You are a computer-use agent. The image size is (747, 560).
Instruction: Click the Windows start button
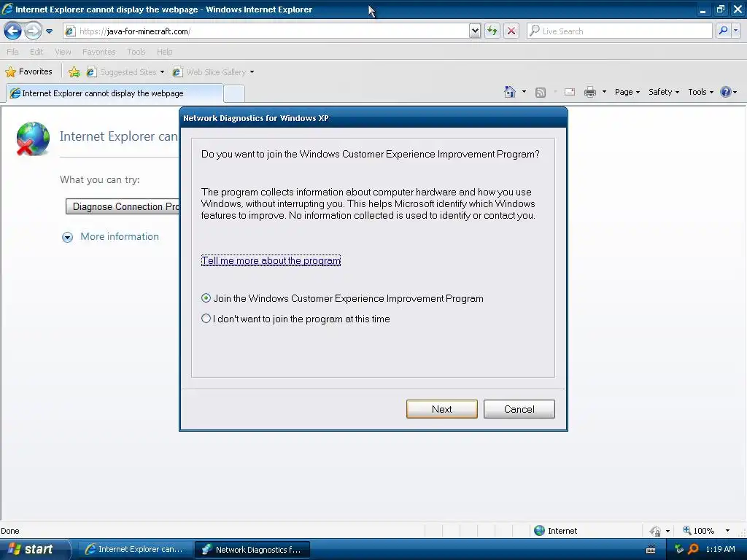[x=34, y=549]
